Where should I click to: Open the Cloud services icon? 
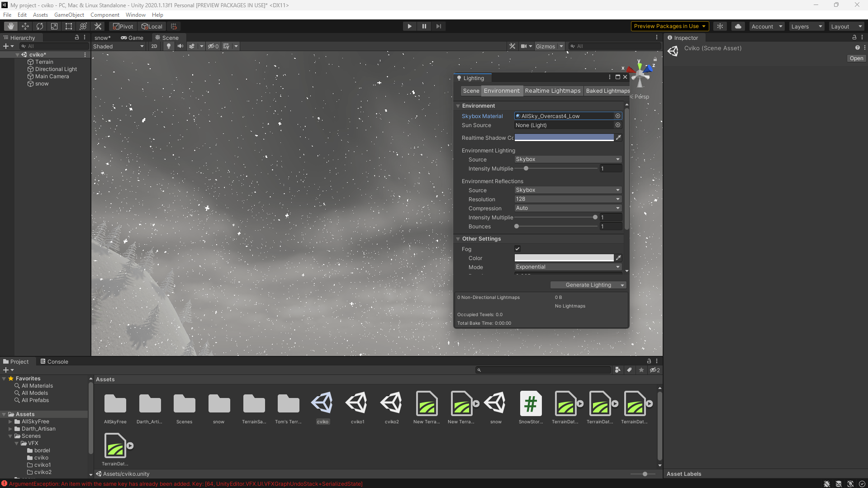[738, 26]
